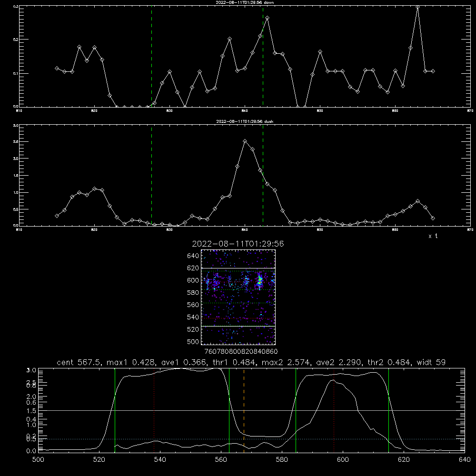Select the peak diamond point in dusk plot

(245, 141)
